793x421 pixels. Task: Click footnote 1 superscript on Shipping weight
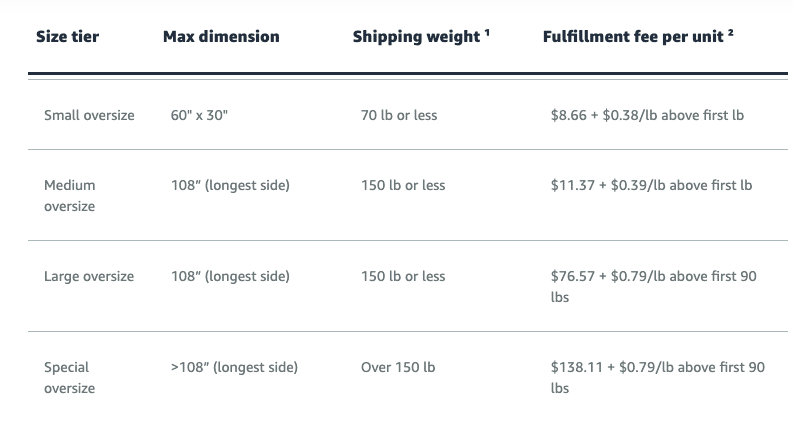[487, 32]
